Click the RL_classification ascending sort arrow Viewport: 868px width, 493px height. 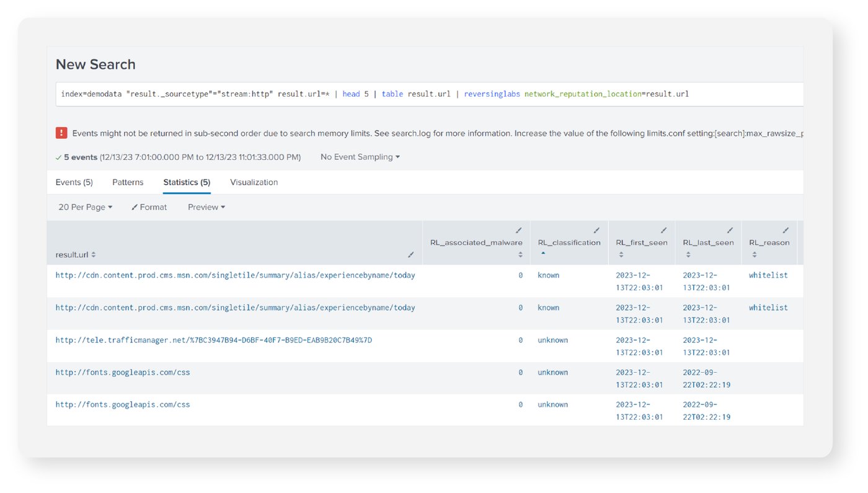click(x=543, y=253)
